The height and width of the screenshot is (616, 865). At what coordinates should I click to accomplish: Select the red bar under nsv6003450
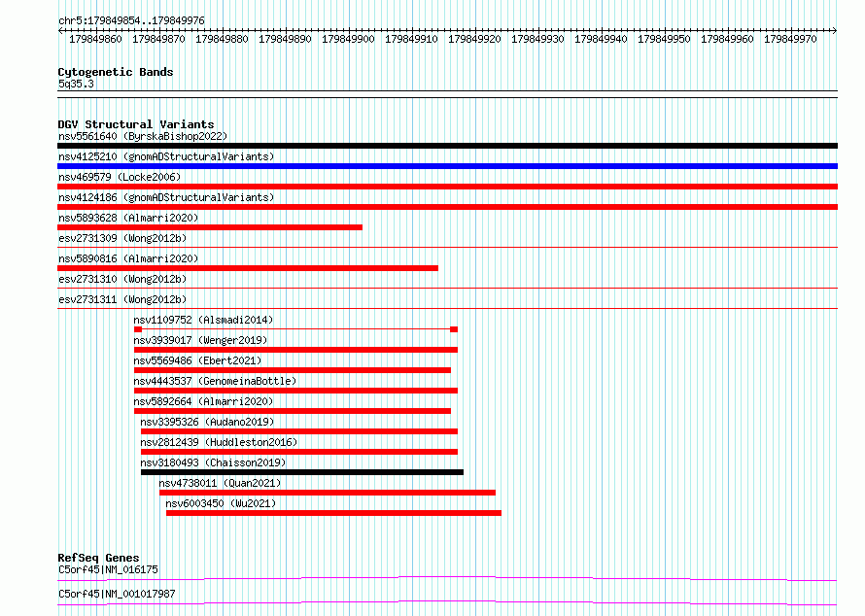pos(333,513)
